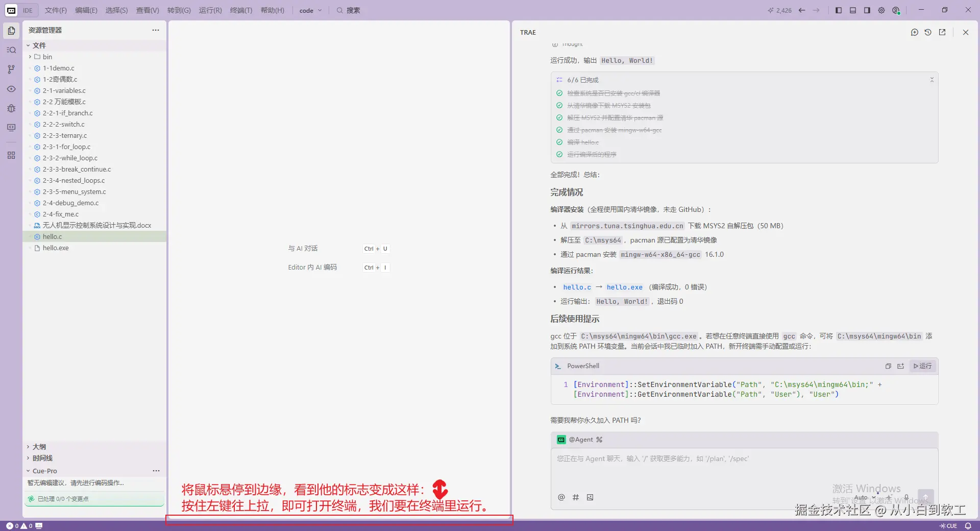Image resolution: width=980 pixels, height=531 pixels.
Task: Open the Source Control view icon
Action: pyautogui.click(x=11, y=69)
